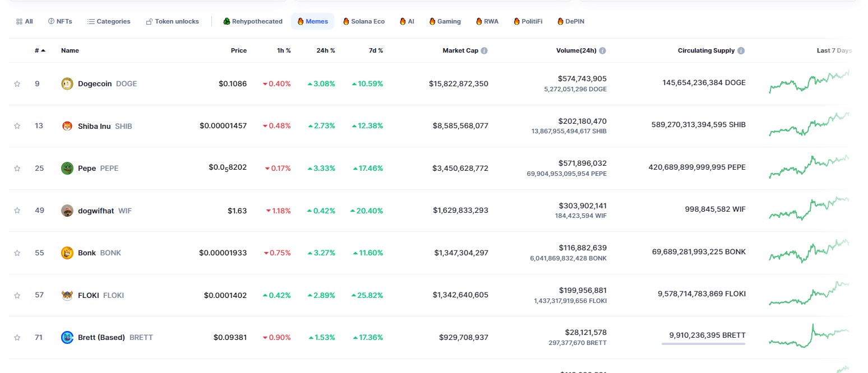The height and width of the screenshot is (373, 868).
Task: Click the Market Cap info icon
Action: 484,50
